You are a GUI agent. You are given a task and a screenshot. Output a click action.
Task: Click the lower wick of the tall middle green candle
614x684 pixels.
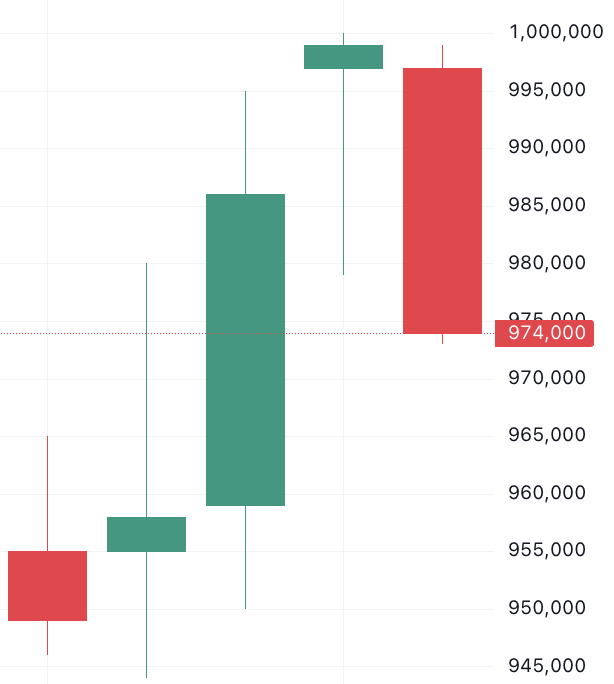pos(245,557)
